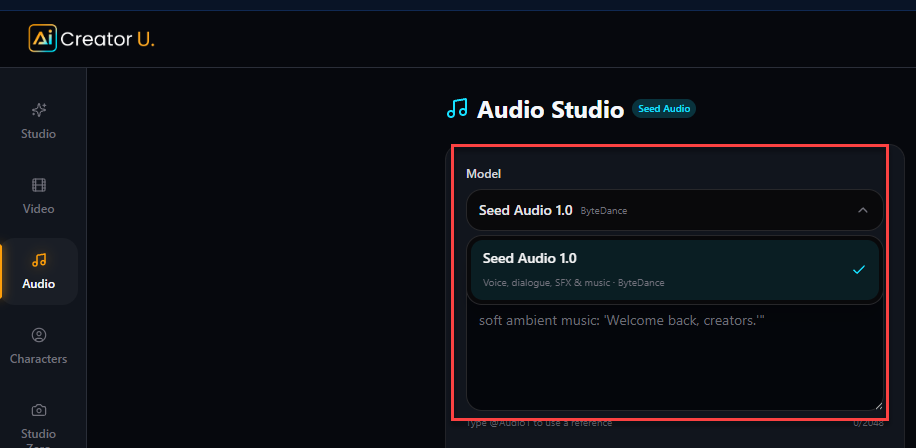The width and height of the screenshot is (916, 448).
Task: Click the Audio Studio heading
Action: point(550,110)
